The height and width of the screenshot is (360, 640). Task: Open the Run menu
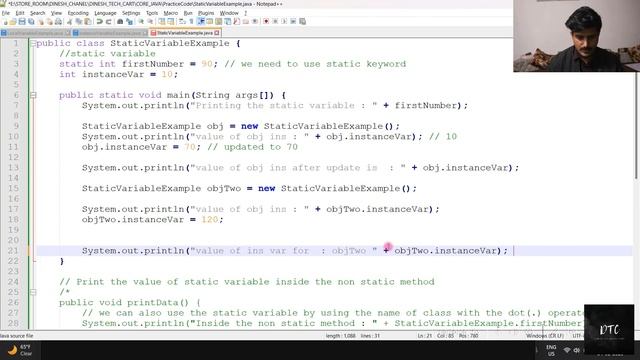pyautogui.click(x=188, y=13)
